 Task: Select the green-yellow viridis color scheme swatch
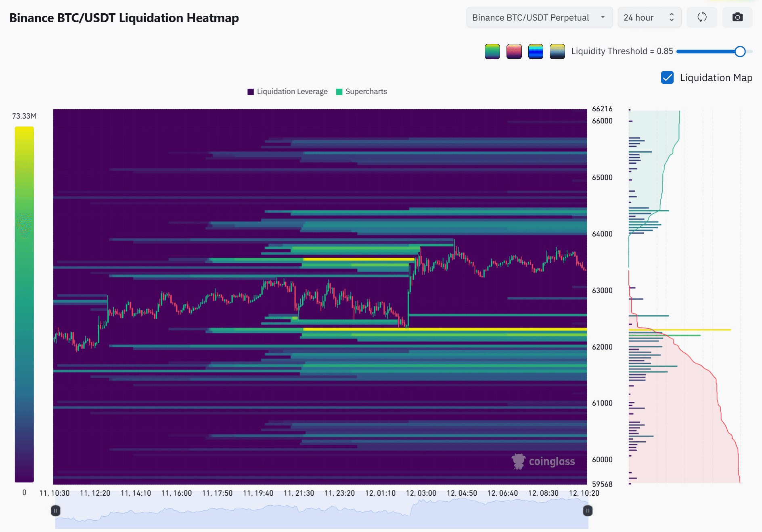492,52
